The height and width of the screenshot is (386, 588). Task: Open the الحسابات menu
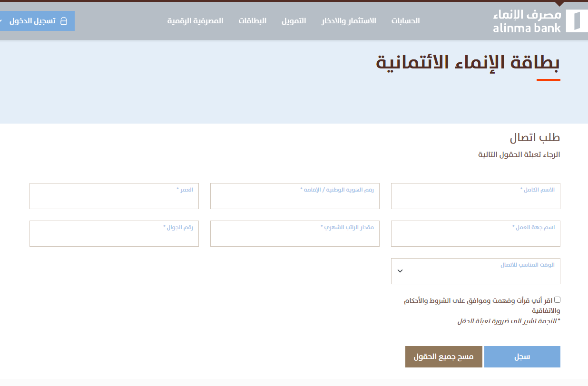405,21
